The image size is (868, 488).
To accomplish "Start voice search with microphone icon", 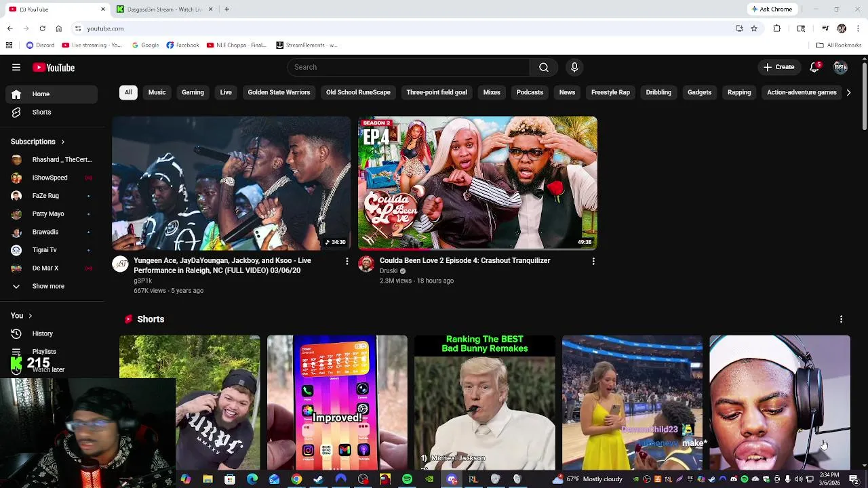I will 574,67.
